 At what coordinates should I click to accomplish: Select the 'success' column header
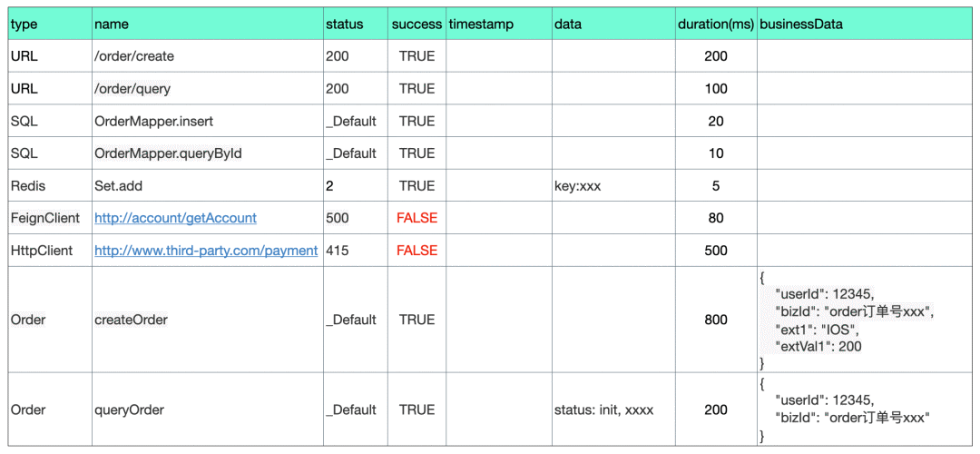pyautogui.click(x=416, y=25)
